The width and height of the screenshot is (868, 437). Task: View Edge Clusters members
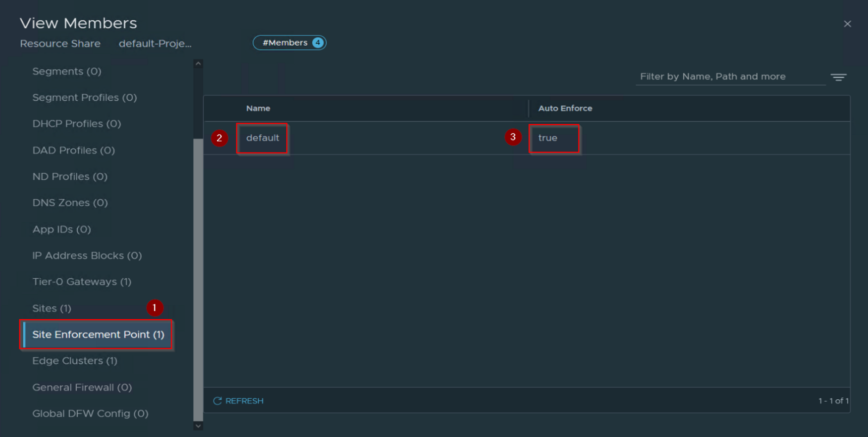[74, 361]
